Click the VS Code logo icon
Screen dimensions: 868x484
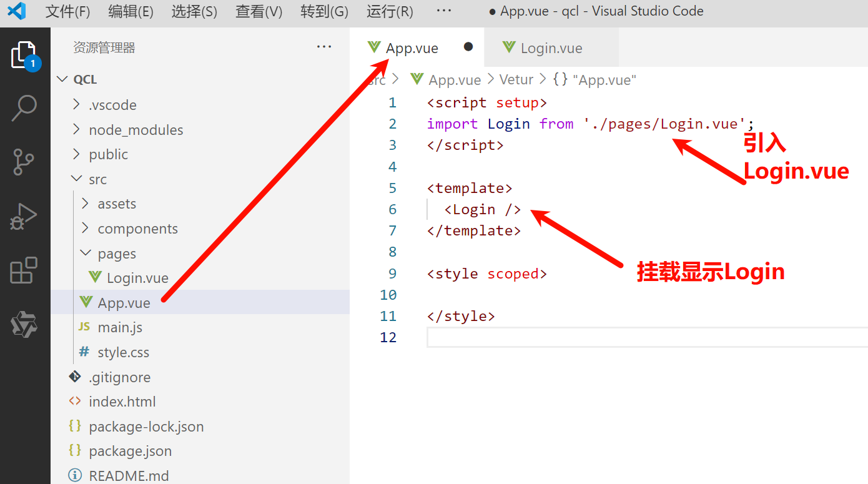coord(16,11)
